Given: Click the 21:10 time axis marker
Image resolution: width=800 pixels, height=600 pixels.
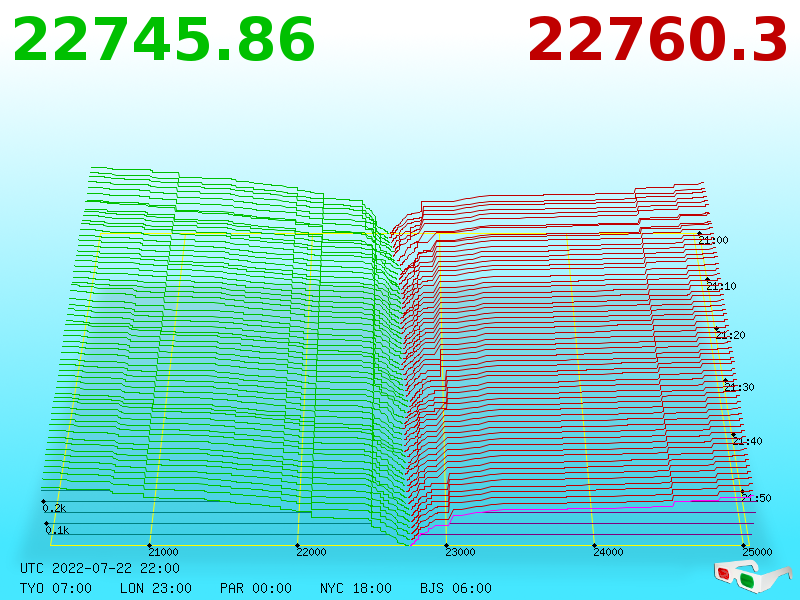Looking at the screenshot, I should coord(721,286).
